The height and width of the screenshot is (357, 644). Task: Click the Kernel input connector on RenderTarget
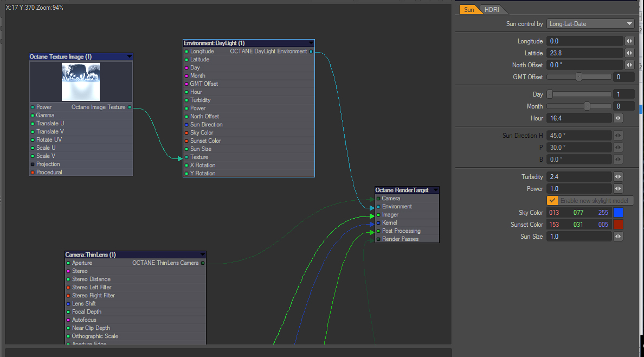[378, 223]
